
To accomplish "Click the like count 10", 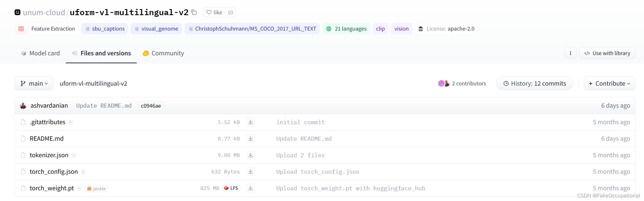I will pyautogui.click(x=230, y=12).
